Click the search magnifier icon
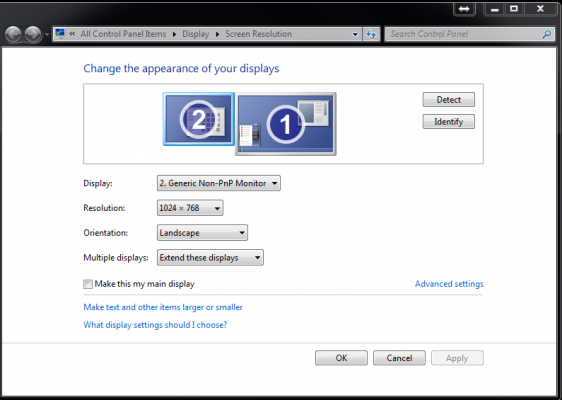 pos(547,34)
